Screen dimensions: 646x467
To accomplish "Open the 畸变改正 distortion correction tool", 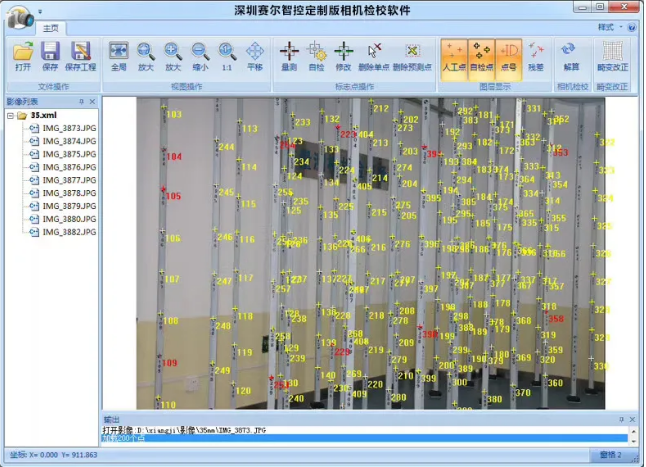I will [x=613, y=56].
